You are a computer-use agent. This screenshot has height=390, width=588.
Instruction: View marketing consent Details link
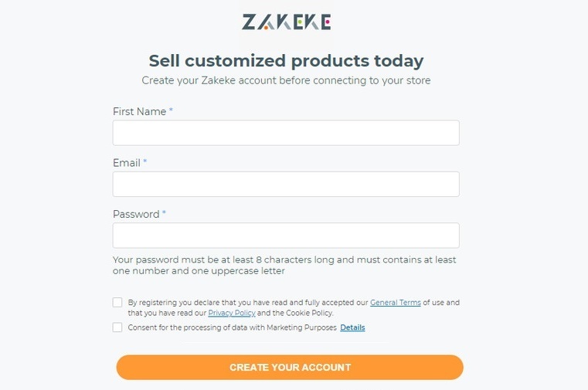[x=352, y=327]
